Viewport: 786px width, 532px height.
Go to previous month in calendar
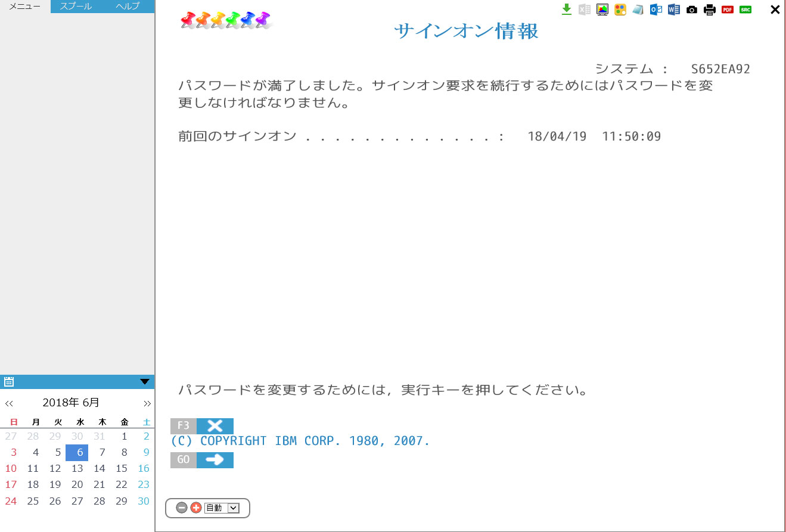[x=9, y=403]
